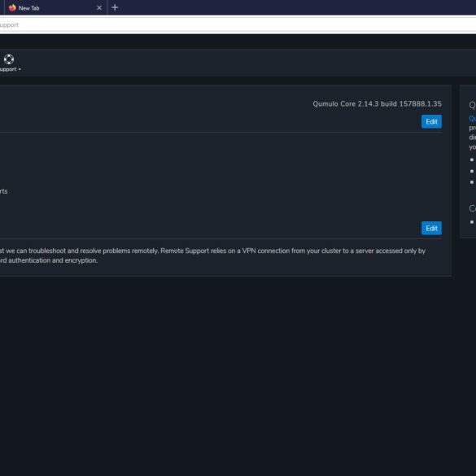Screen dimensions: 476x476
Task: Open the Support menu lifebuoy icon
Action: tap(9, 59)
